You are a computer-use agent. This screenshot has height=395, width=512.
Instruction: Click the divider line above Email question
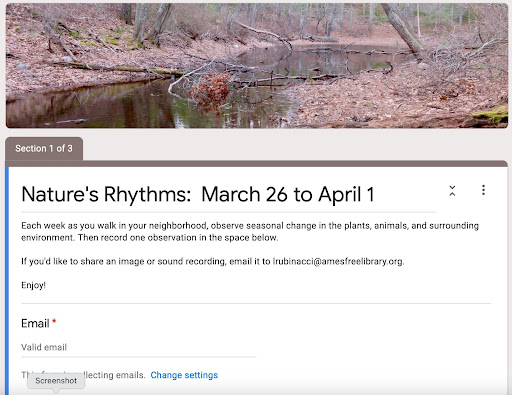point(256,303)
